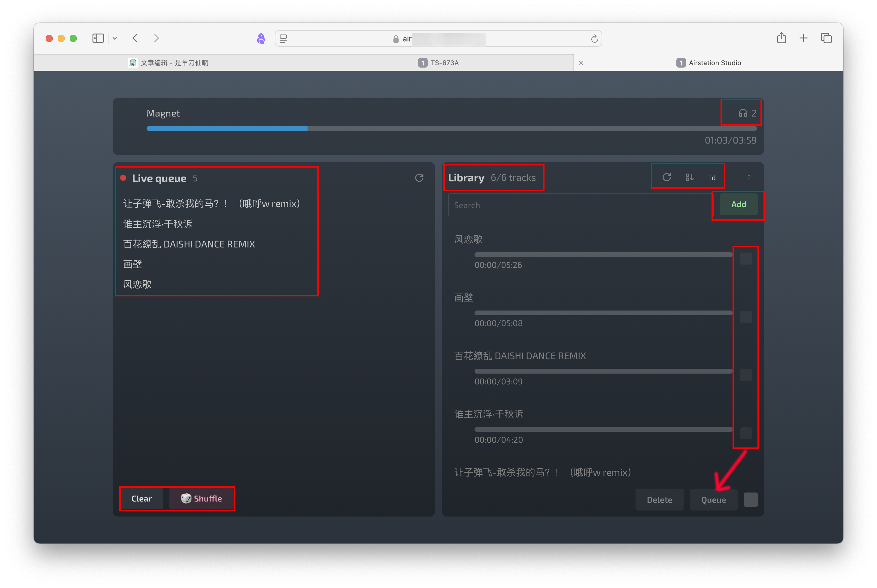Screen dimensions: 877x588
Task: Click the Library heading
Action: click(x=466, y=178)
